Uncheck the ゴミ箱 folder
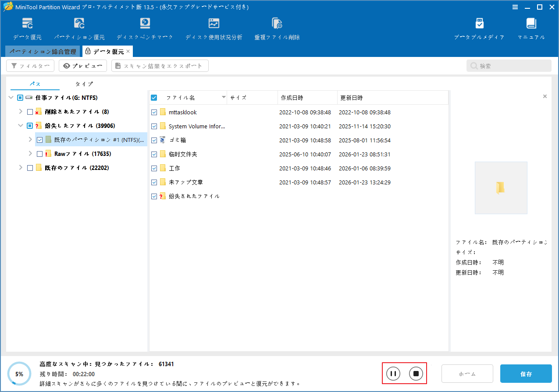The image size is (559, 392). click(x=154, y=140)
